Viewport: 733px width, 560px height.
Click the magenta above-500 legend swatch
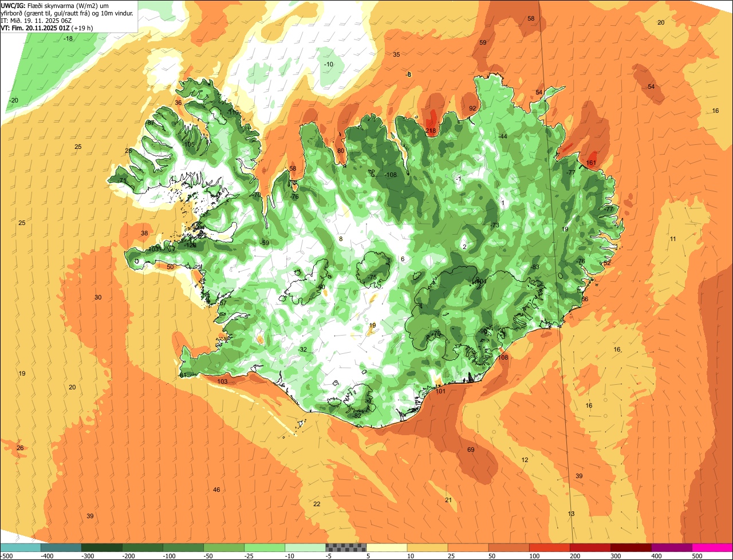click(x=712, y=547)
